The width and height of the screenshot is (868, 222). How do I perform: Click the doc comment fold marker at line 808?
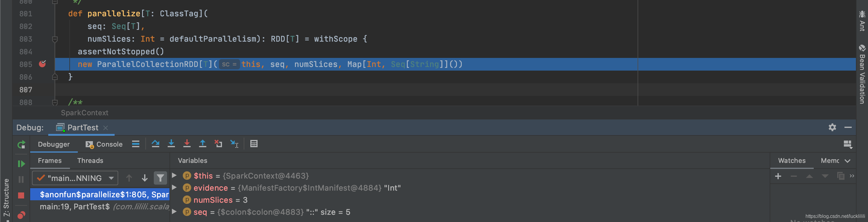pyautogui.click(x=55, y=102)
